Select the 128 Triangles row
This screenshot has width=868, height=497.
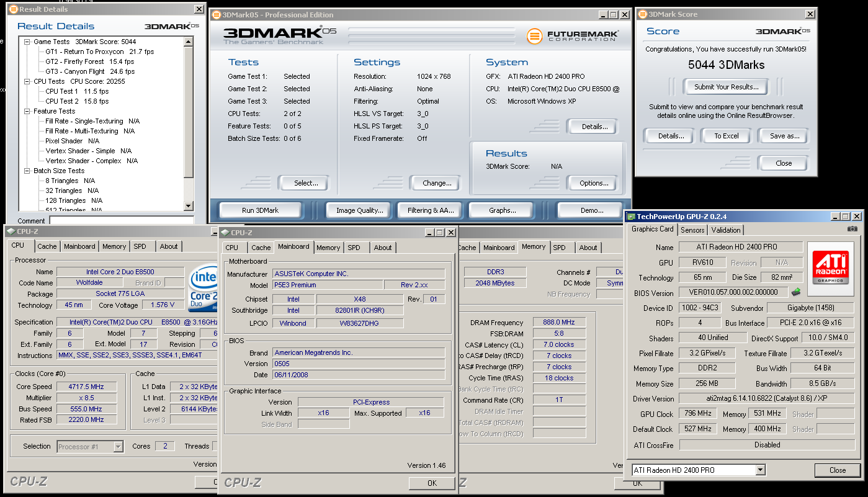pos(74,200)
